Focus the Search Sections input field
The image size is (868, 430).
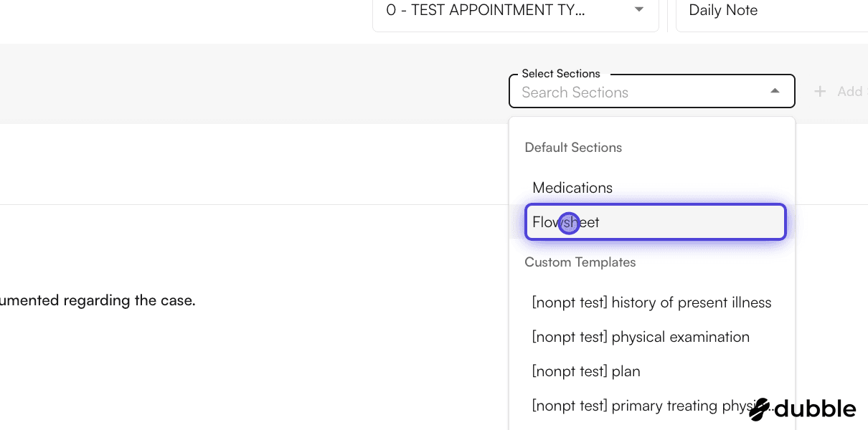[x=638, y=92]
